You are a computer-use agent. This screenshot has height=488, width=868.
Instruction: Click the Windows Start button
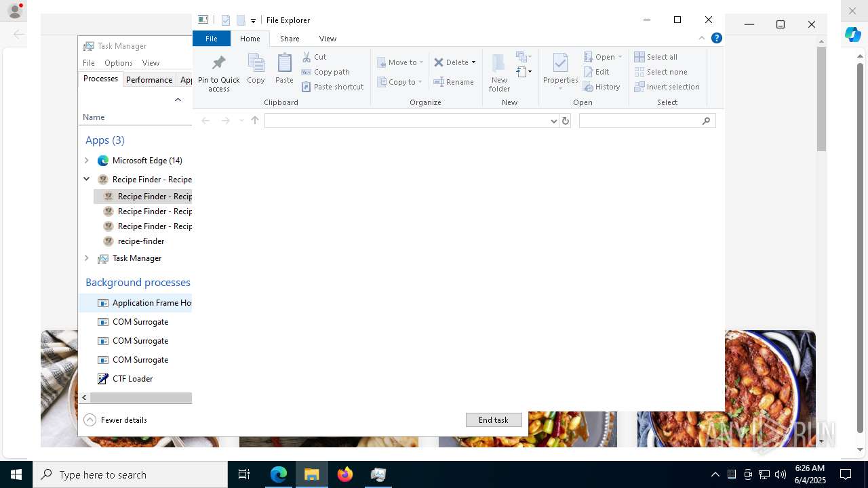[16, 474]
